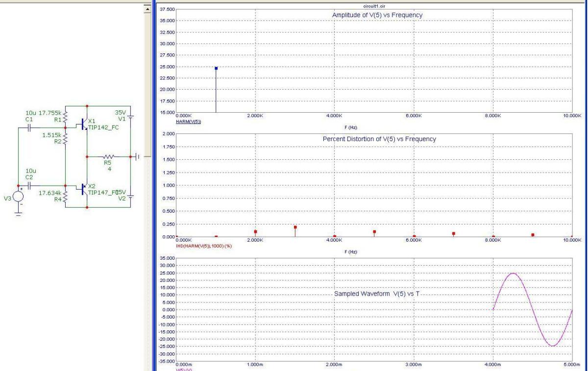Screen dimensions: 588x371
Task: Click the third harmonic distortion marker at 3kHz
Action: point(295,227)
